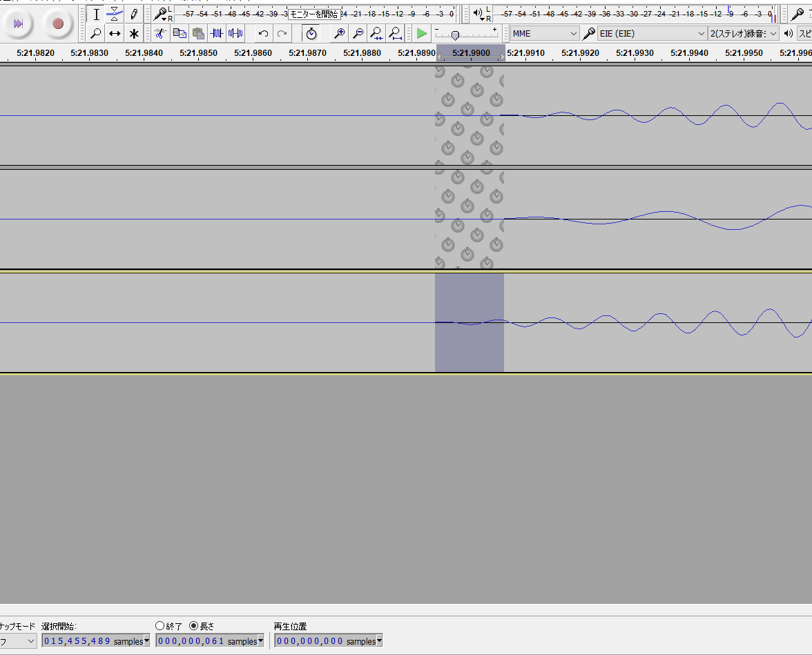Viewport: 812px width, 655px height.
Task: Select the Time Shift tool
Action: [115, 33]
